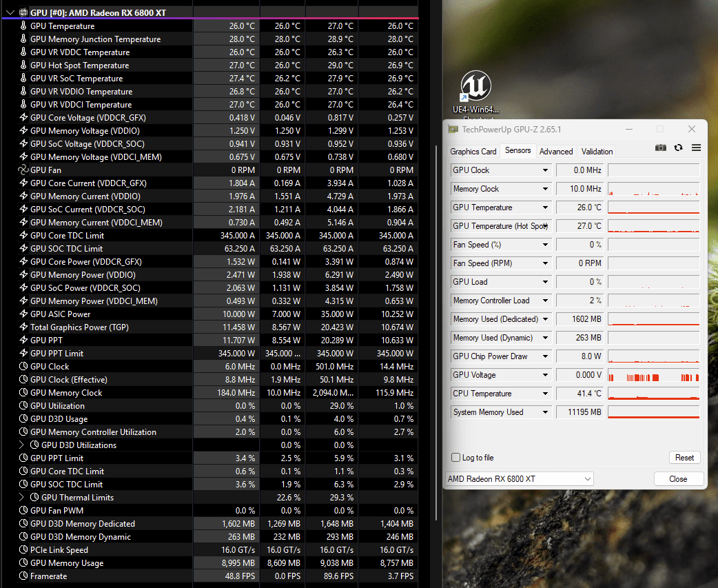Click gauge icon of GPU Fan PWM row

(23, 510)
